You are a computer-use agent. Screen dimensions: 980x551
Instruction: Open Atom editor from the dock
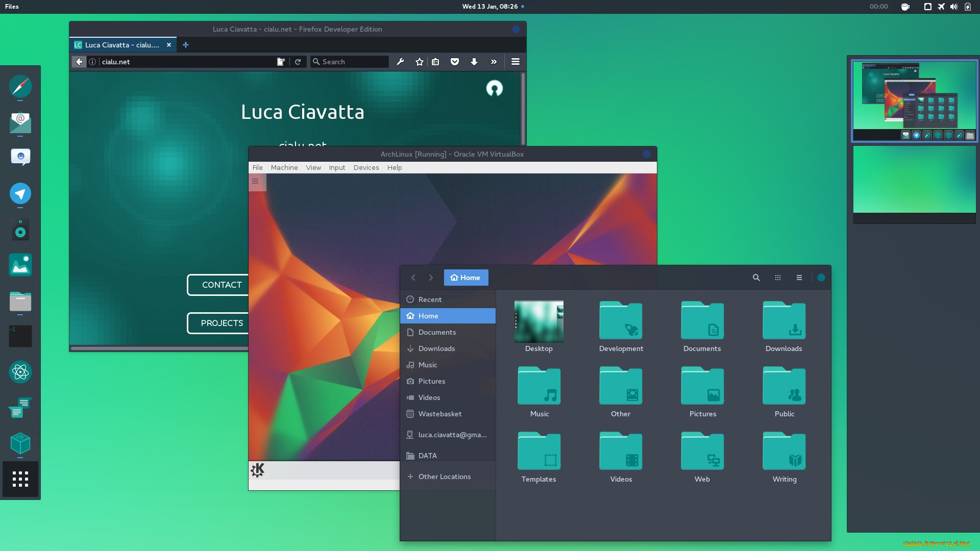[x=20, y=372]
